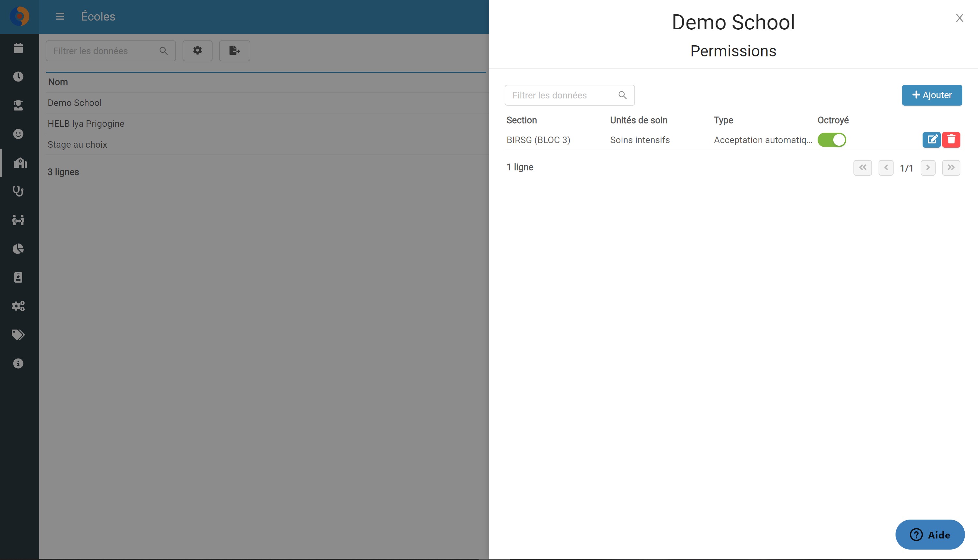Go to last page of permissions
Viewport: 978px width, 560px height.
(951, 168)
